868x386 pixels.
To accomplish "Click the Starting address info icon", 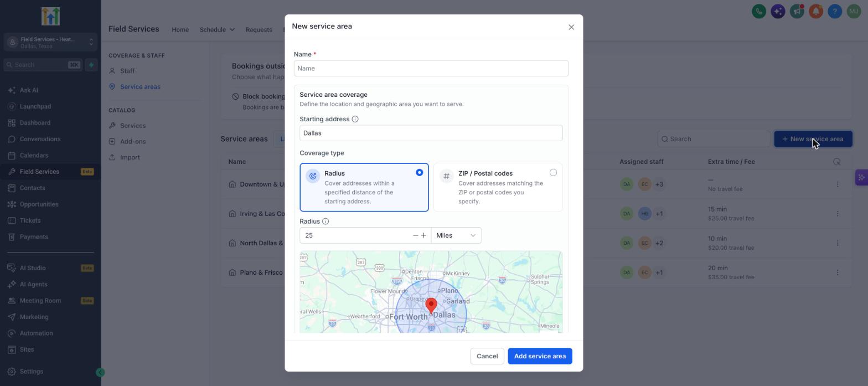I will point(355,119).
